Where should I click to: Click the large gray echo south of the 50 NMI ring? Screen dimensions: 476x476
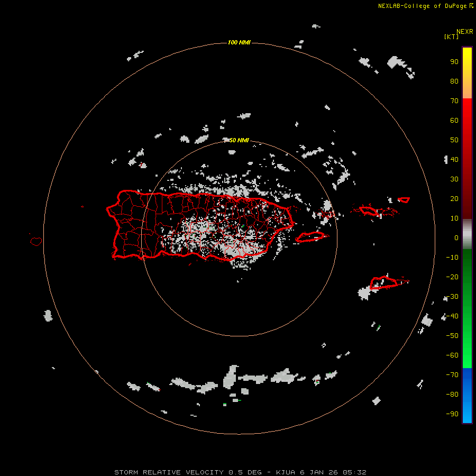(231, 377)
